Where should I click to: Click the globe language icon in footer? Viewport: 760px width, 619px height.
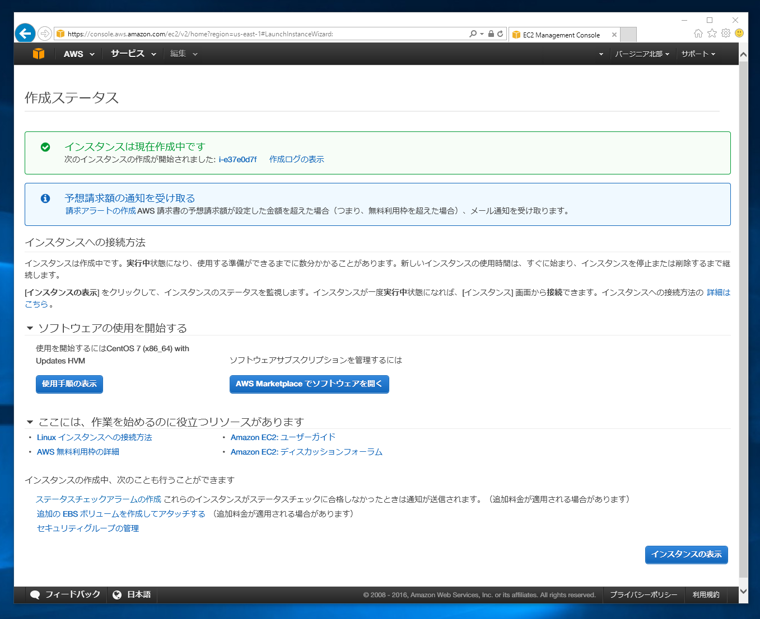(x=117, y=595)
